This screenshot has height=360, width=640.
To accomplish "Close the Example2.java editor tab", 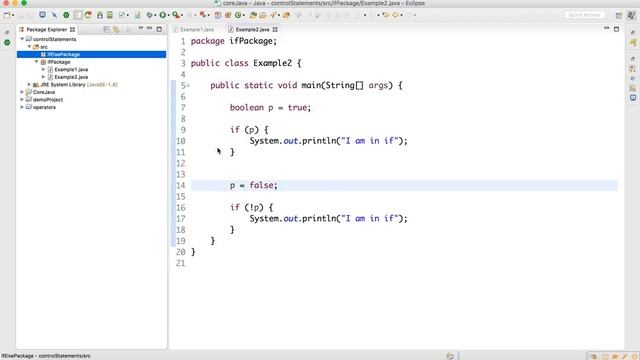I will pyautogui.click(x=275, y=29).
